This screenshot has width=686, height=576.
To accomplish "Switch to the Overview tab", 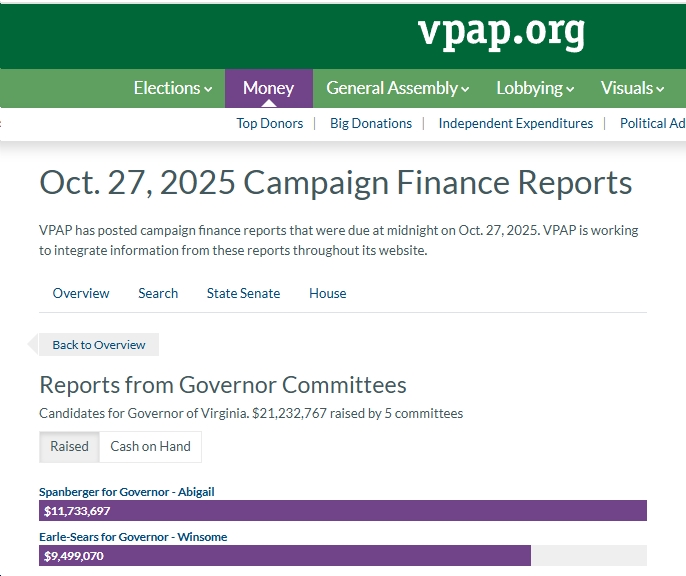I will (x=81, y=293).
